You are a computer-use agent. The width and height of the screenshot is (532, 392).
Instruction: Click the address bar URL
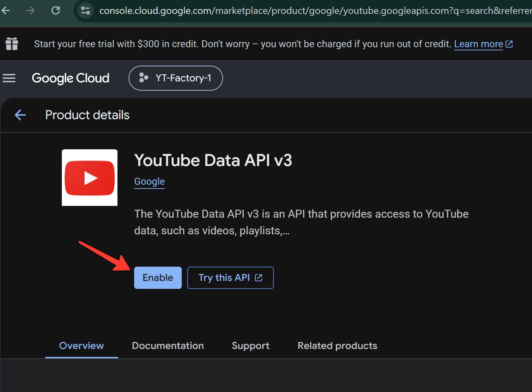pyautogui.click(x=315, y=11)
